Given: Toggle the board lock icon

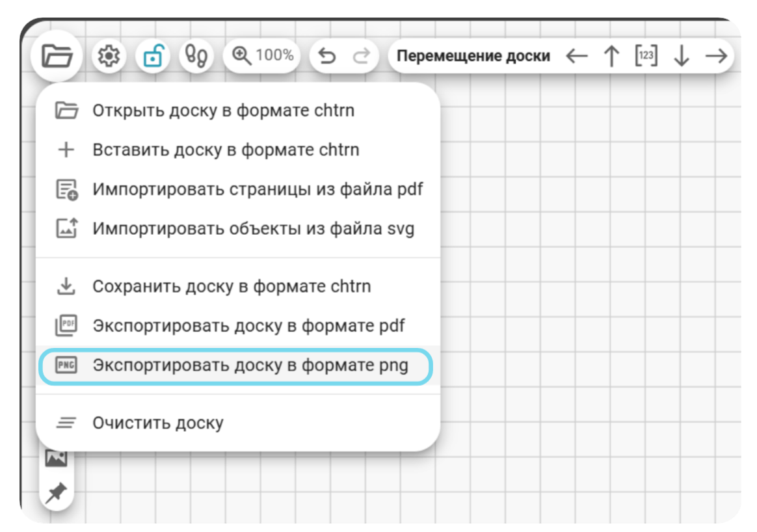Looking at the screenshot, I should tap(153, 56).
